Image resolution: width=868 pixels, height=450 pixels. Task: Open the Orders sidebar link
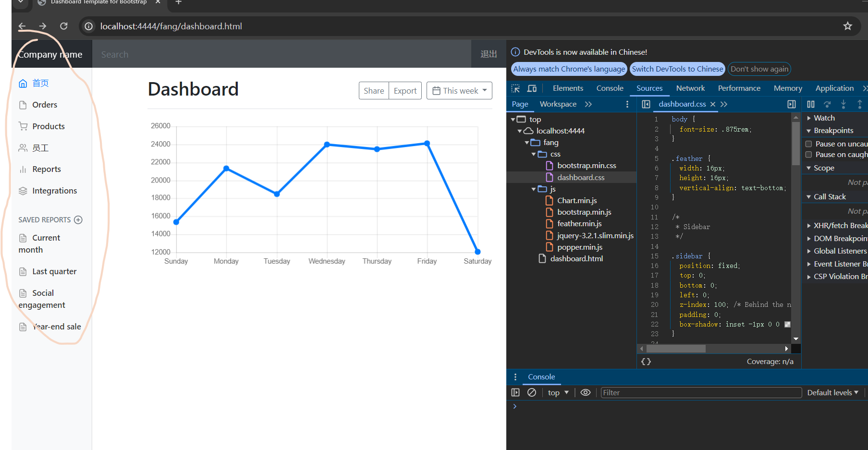45,105
